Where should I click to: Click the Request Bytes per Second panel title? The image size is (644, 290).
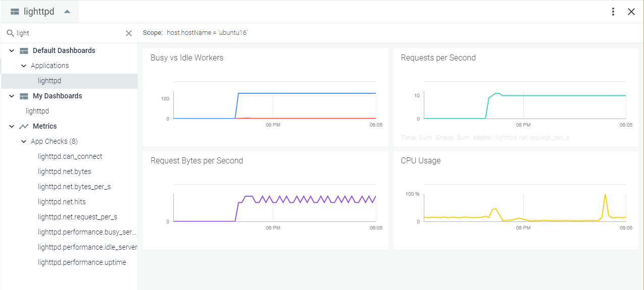tap(197, 161)
